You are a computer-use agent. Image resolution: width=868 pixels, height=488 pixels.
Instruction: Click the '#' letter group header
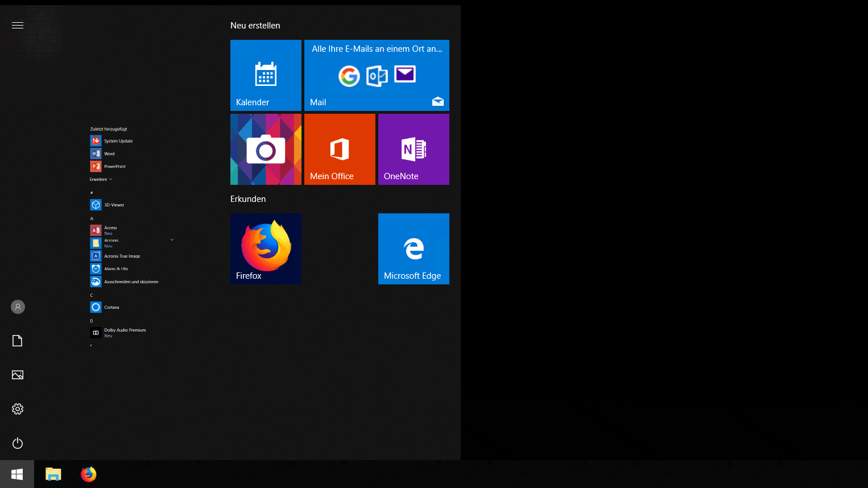92,193
